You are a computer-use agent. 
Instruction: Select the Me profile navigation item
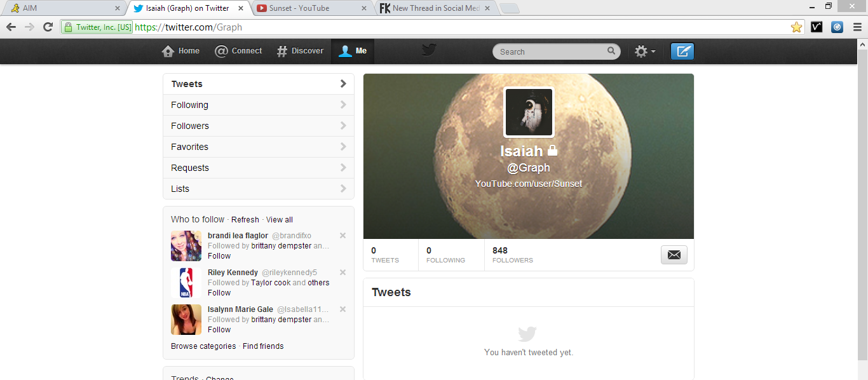[353, 51]
